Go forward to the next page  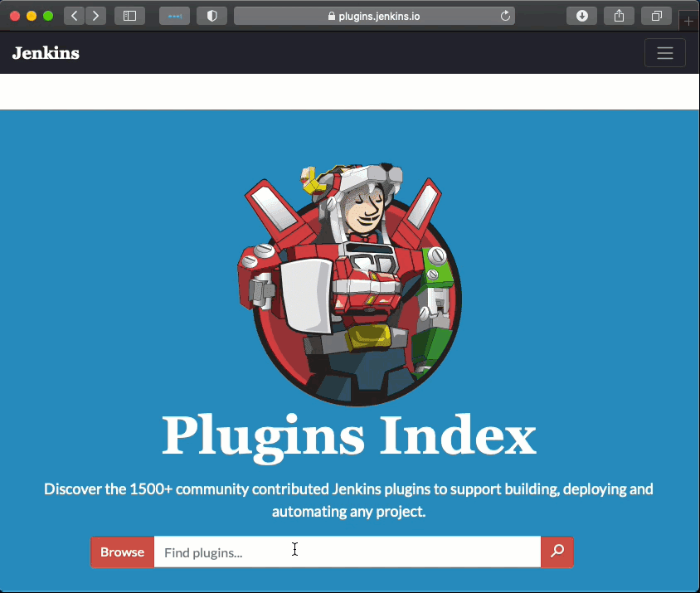tap(95, 16)
